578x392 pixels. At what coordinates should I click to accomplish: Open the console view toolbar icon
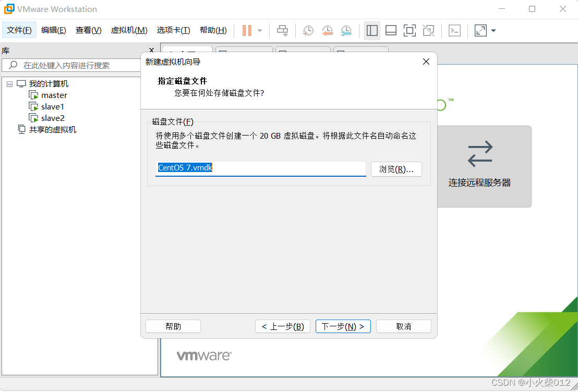[x=454, y=30]
